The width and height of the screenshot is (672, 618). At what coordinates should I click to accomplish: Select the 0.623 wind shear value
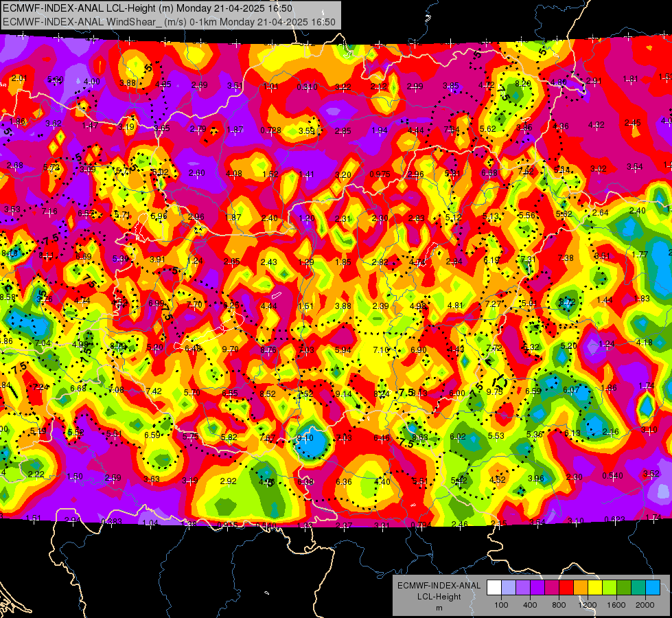[x=614, y=519]
